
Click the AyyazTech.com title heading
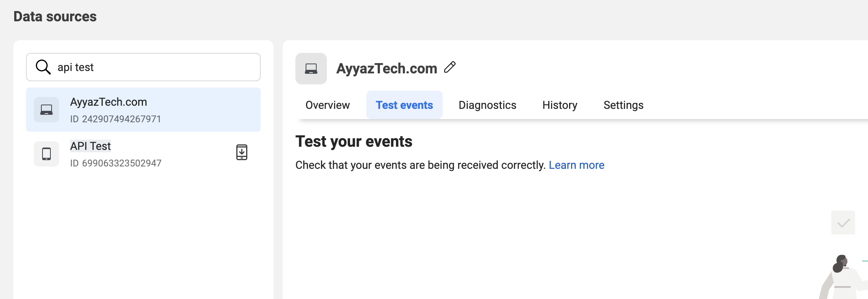coord(386,69)
